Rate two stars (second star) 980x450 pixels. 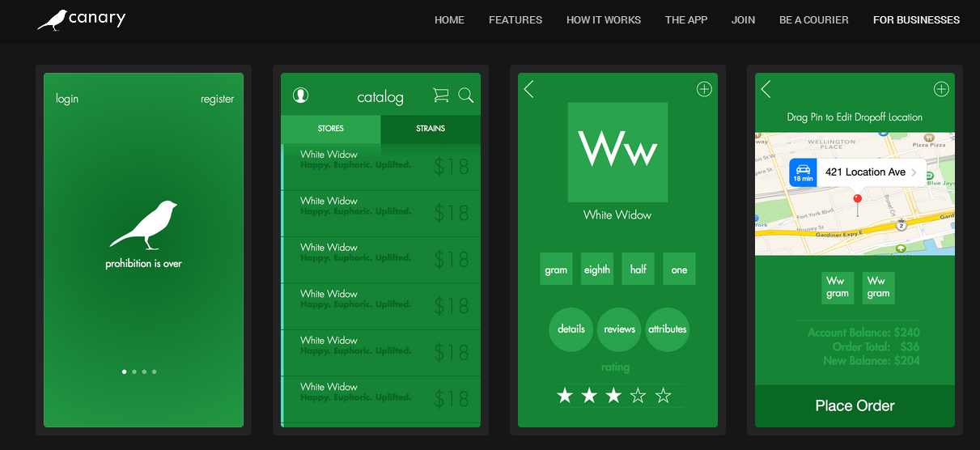pos(589,396)
